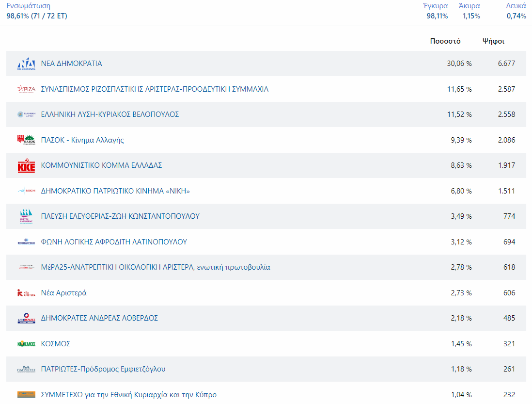Click the ΣΥΡΙΖΑ party logo

[27, 89]
